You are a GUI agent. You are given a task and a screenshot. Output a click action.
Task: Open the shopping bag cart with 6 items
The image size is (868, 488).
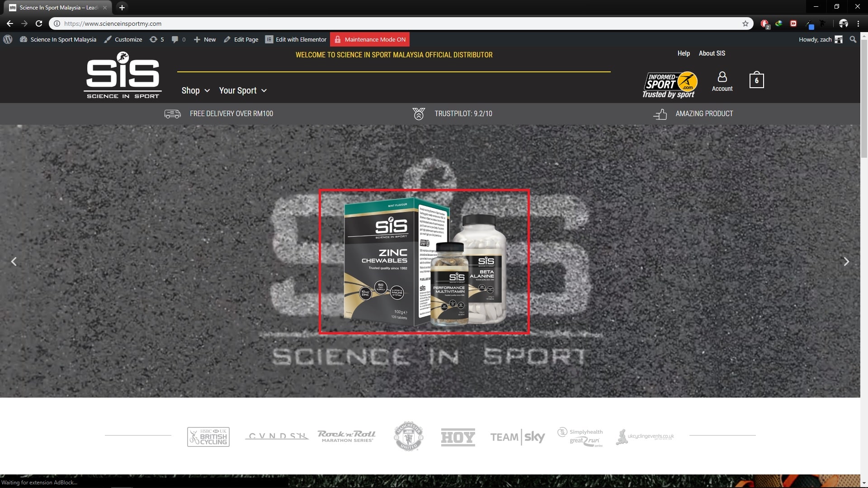tap(756, 80)
